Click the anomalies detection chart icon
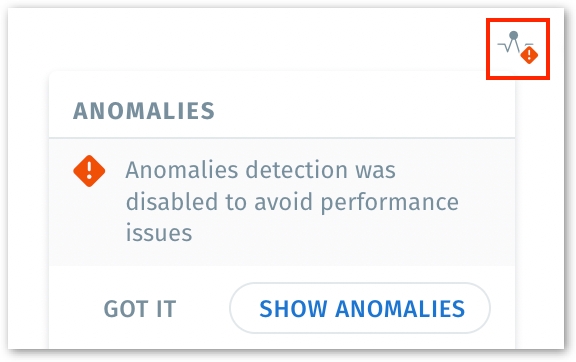The width and height of the screenshot is (576, 362). click(518, 48)
